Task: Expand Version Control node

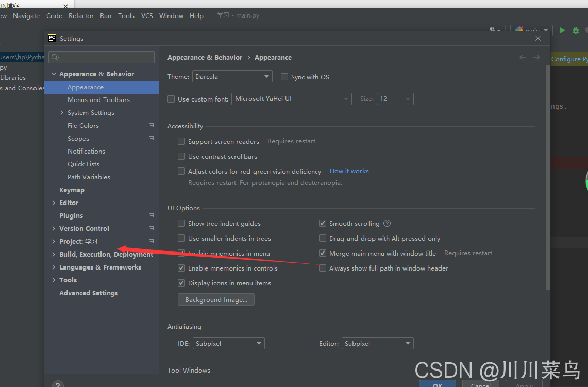Action: [54, 228]
